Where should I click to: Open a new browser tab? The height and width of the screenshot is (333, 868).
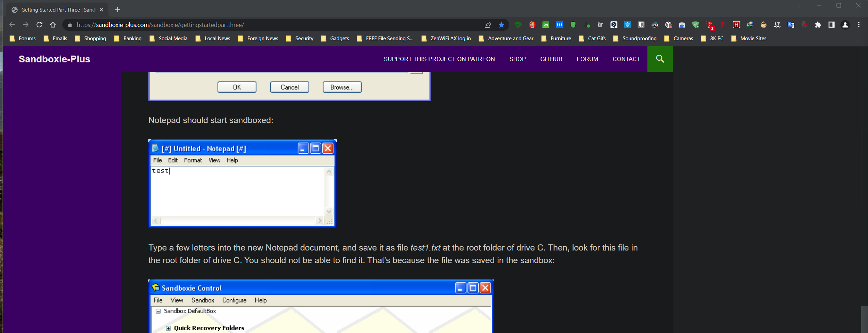pos(117,10)
